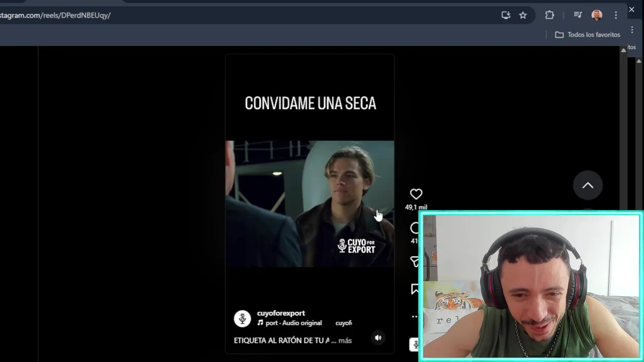Screen dimensions: 644x362
Task: Open media control icon in toolbar
Action: [x=578, y=15]
